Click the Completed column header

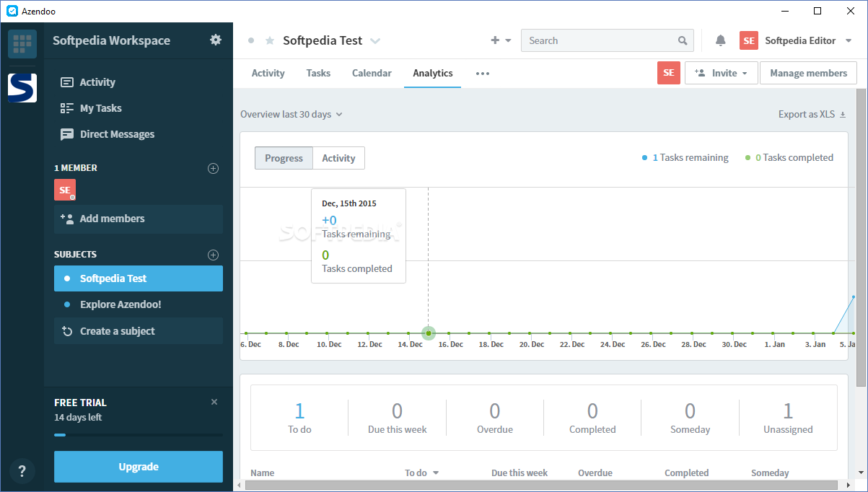point(686,473)
